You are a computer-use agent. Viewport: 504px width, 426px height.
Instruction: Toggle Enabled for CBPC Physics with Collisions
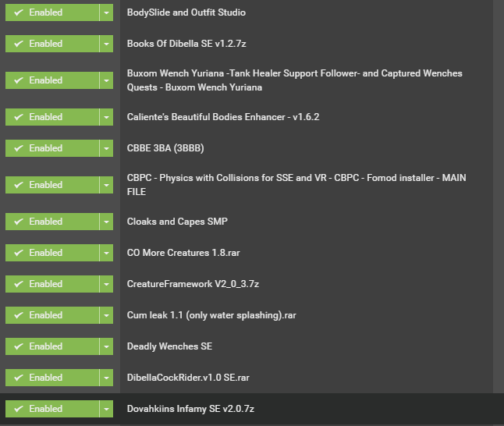click(x=52, y=185)
